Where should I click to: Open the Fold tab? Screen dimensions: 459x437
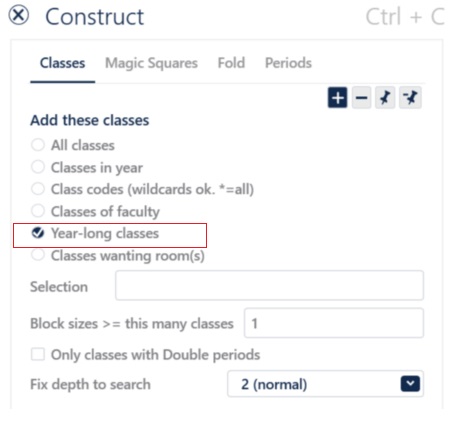click(231, 63)
